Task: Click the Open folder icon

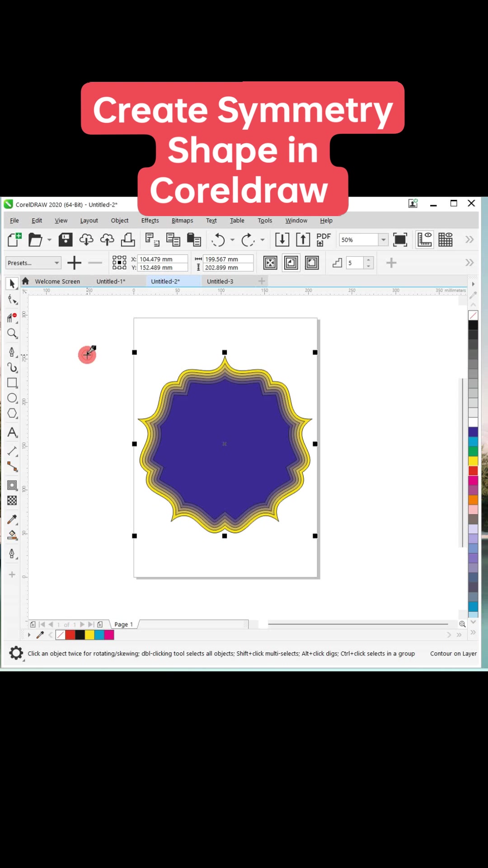Action: [x=35, y=240]
